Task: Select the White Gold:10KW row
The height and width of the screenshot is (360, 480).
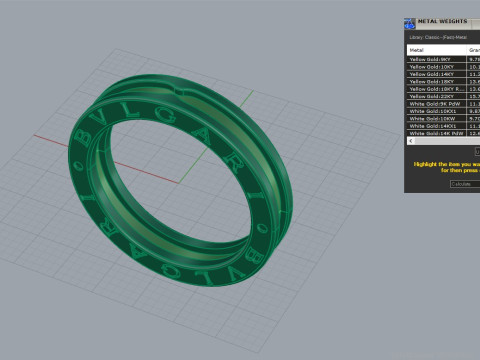Action: point(443,118)
